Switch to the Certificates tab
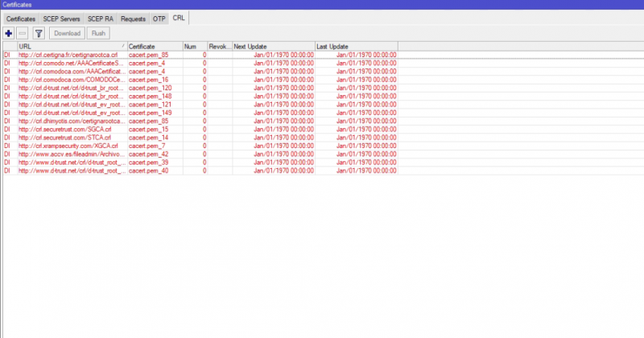 pos(21,18)
